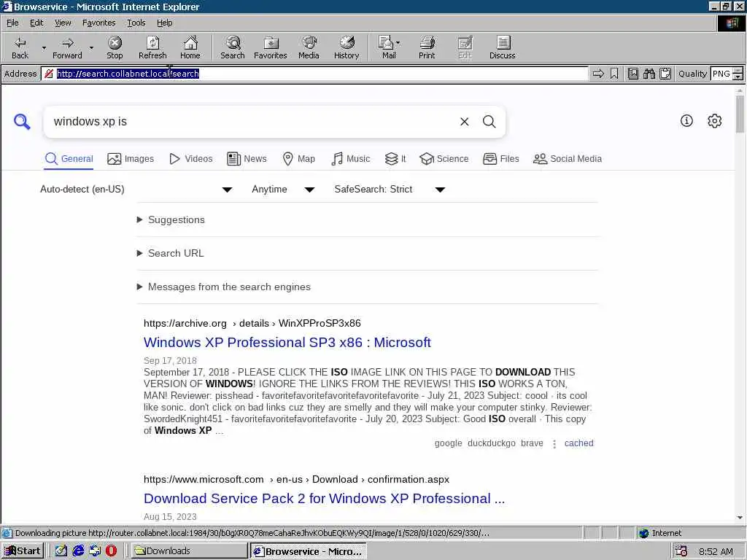Screen dimensions: 747x560
Task: Click the page vertical scrollbar thumb
Action: click(x=740, y=114)
